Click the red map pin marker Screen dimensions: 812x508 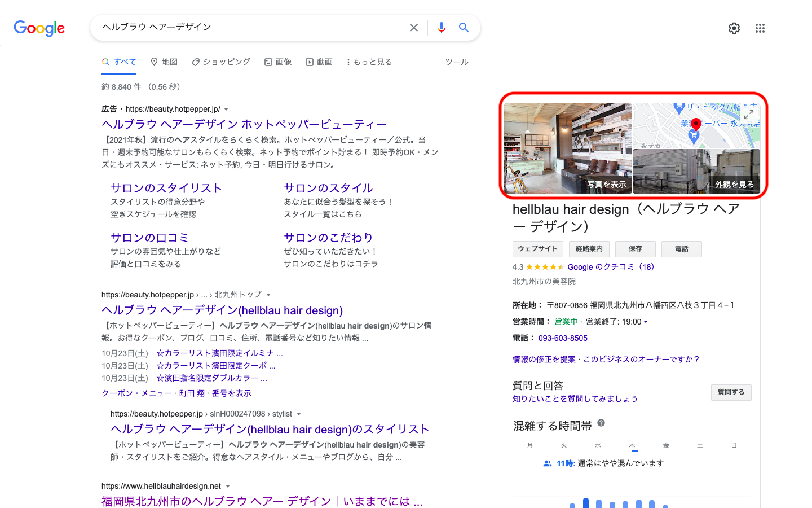pos(696,125)
